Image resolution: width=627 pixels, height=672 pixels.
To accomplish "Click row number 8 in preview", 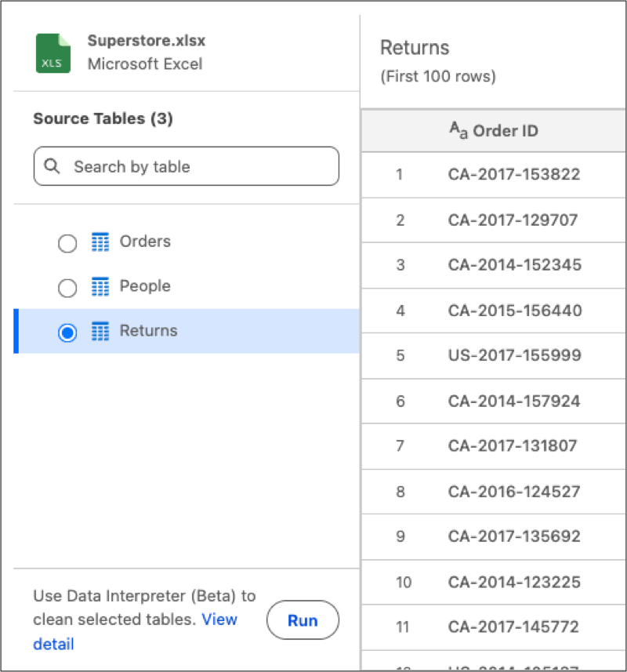I will click(x=400, y=492).
